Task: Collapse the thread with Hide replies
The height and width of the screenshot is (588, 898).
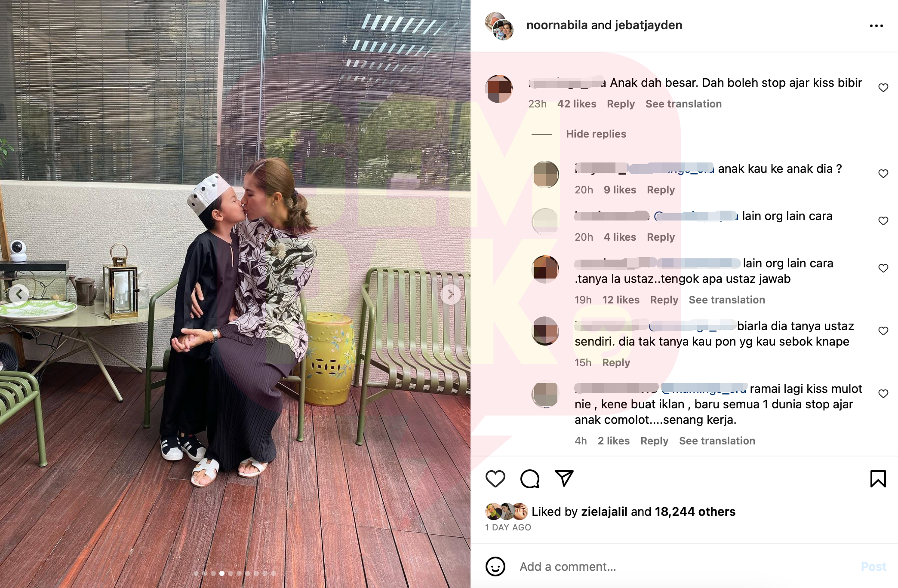Action: (596, 134)
